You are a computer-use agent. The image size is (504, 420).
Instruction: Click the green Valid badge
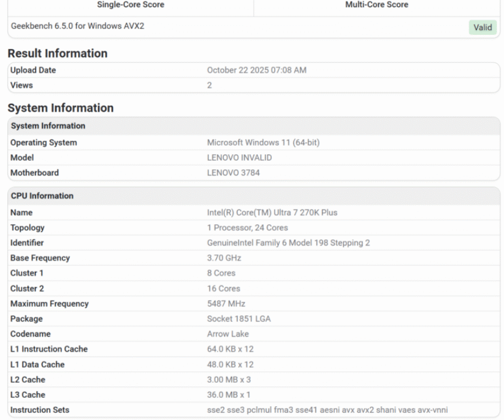coord(482,27)
